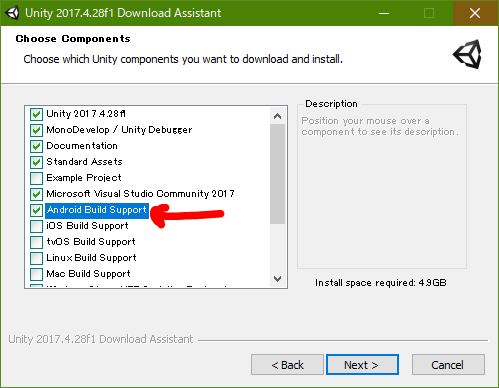Cancel the installation
Screen dimensions: 499x388
(448, 365)
